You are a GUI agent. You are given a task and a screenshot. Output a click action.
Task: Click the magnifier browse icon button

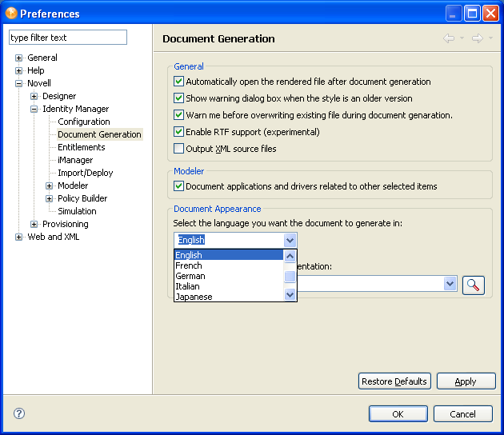474,285
